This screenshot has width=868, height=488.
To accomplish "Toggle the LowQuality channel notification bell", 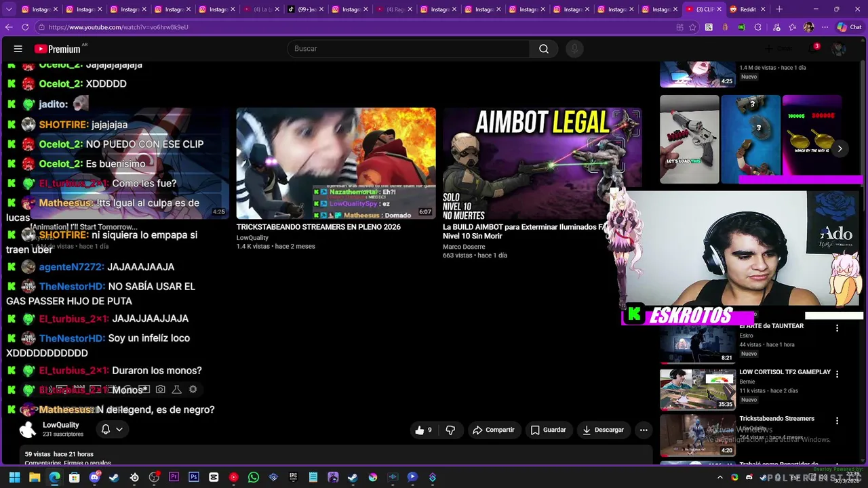I will pos(106,429).
